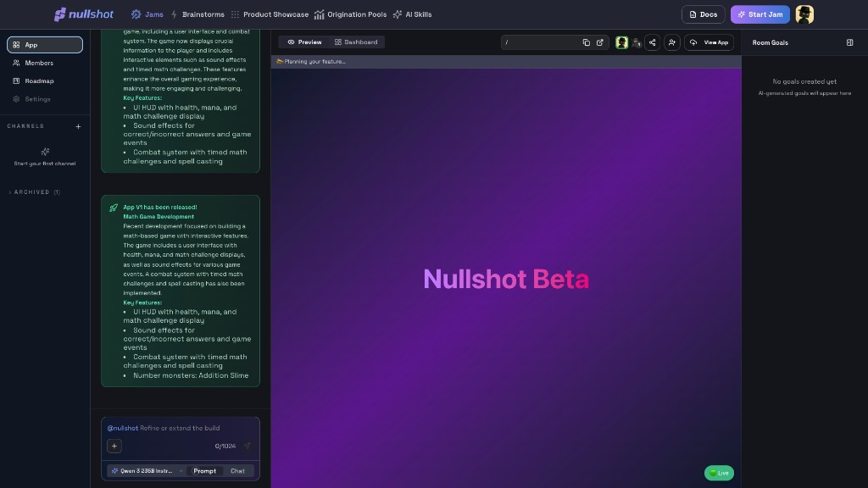
Task: Switch to the Preview tab
Action: point(304,42)
